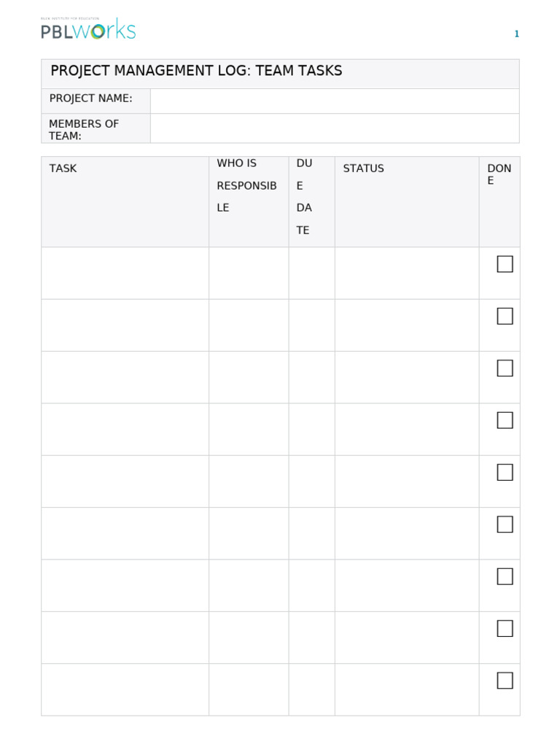Viewport: 560px width, 747px height.
Task: Tick the fourth row DONE checkbox
Action: 505,420
